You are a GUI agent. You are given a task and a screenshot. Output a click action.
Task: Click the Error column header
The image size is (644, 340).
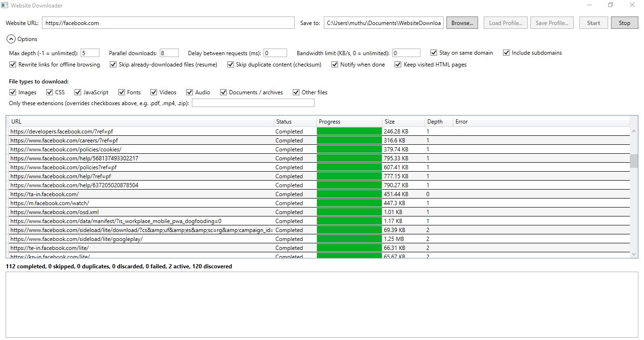click(x=541, y=122)
